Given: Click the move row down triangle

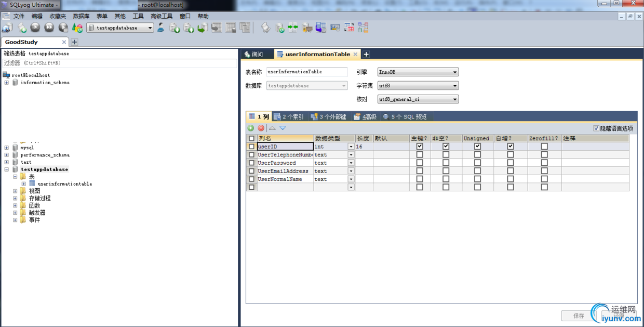Looking at the screenshot, I should (x=283, y=128).
